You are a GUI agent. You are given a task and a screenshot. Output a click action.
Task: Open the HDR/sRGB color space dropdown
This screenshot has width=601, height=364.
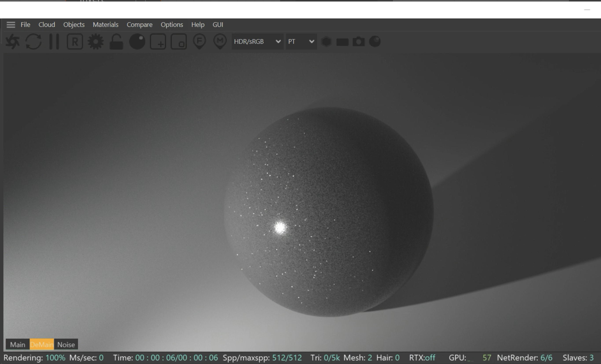(257, 42)
